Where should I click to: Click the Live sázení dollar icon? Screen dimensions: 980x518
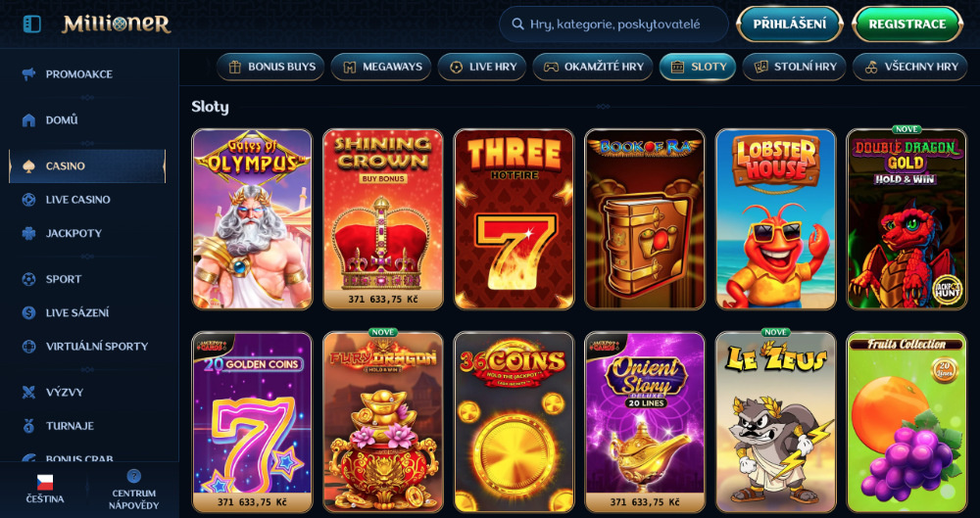pyautogui.click(x=28, y=312)
